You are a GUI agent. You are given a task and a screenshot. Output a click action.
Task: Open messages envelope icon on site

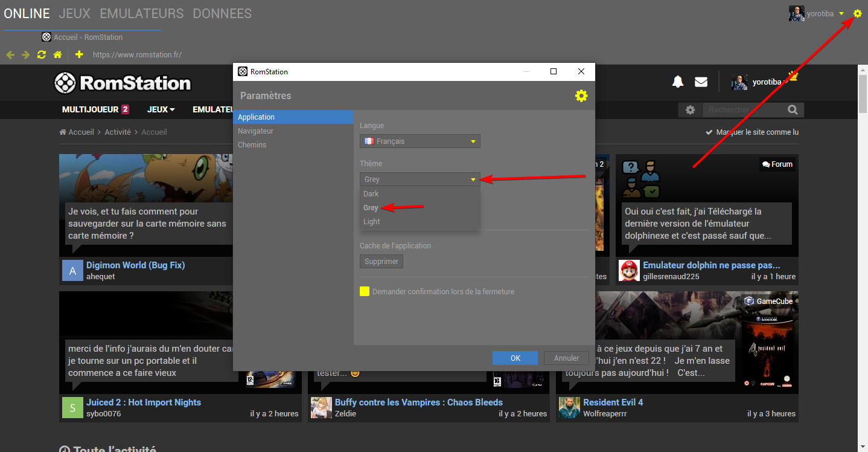(x=701, y=82)
